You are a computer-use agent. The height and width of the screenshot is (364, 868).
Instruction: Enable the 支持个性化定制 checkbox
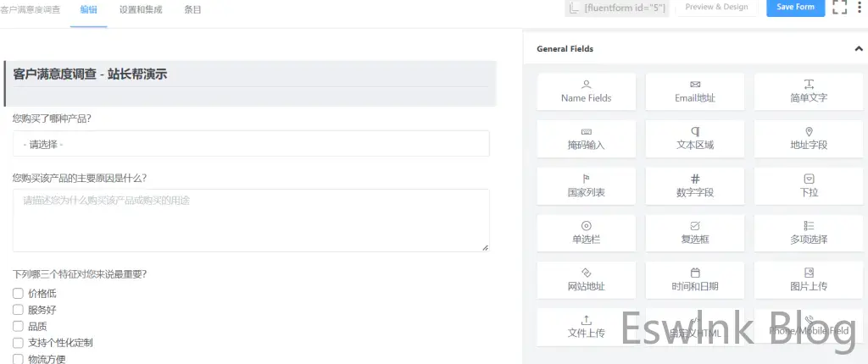(18, 343)
